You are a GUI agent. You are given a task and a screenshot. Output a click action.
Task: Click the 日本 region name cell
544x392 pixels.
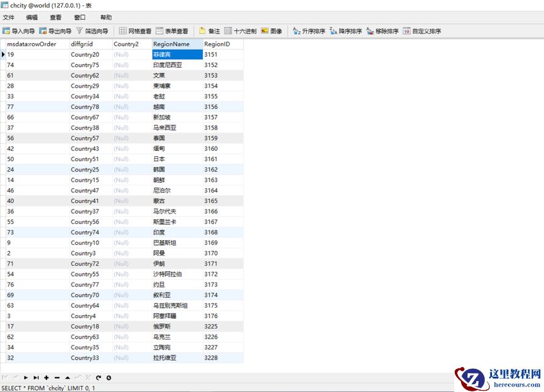[x=177, y=159]
